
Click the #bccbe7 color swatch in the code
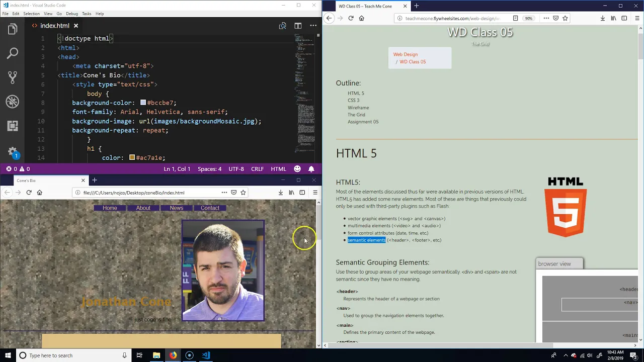pyautogui.click(x=143, y=103)
